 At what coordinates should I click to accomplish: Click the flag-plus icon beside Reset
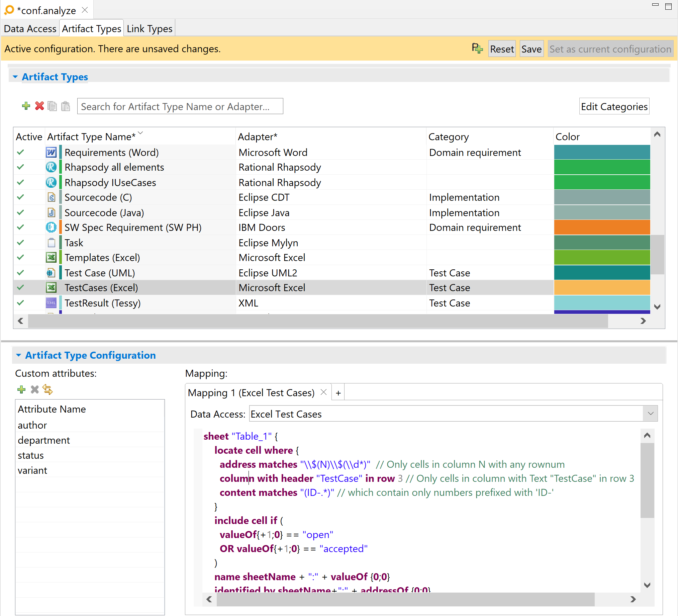tap(477, 49)
